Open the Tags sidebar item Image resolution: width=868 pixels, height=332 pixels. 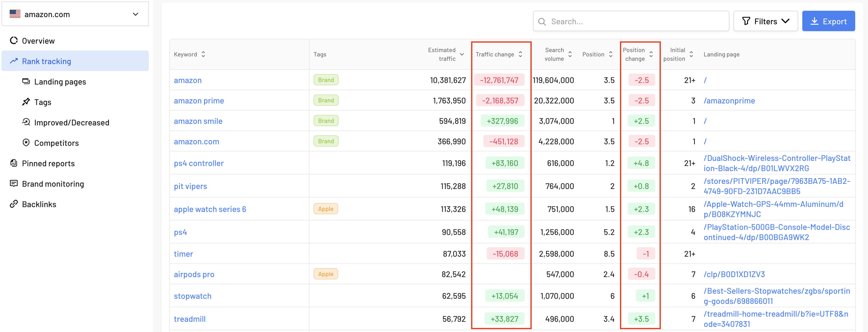point(43,102)
